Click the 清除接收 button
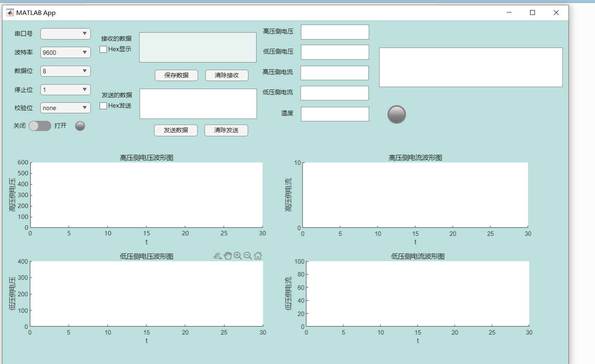Image resolution: width=595 pixels, height=364 pixels. (227, 75)
